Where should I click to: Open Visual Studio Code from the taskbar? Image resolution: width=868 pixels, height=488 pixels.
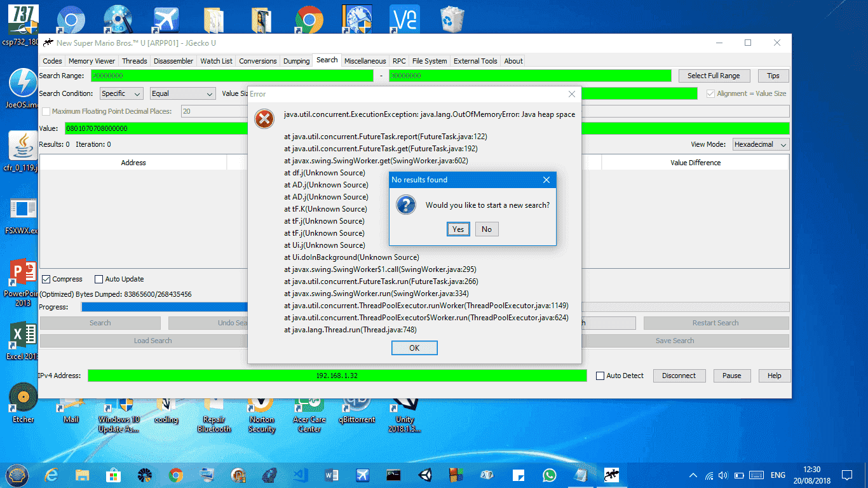click(301, 475)
